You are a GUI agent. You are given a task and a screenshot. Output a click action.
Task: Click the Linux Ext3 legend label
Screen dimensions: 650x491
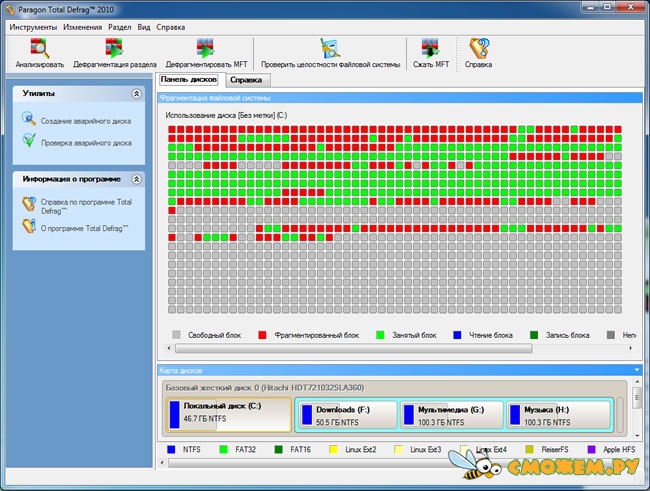click(x=426, y=450)
